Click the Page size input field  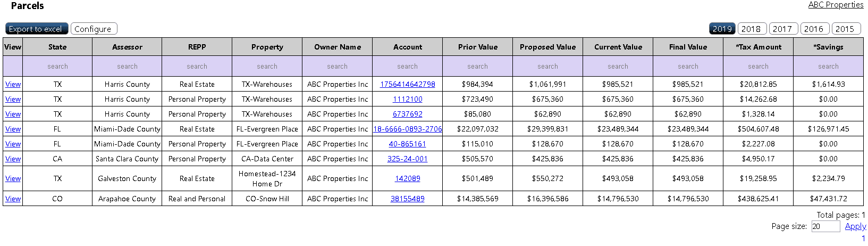[825, 226]
